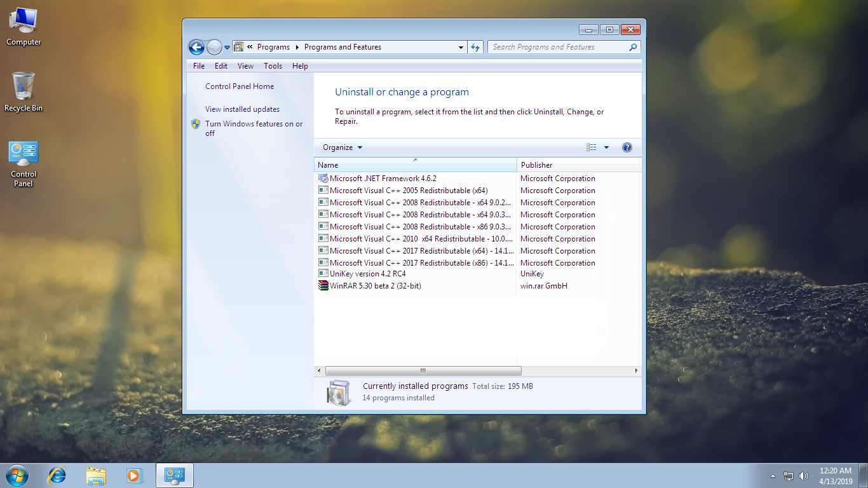Click the taskbar clock showing 12:20 AM
The image size is (868, 488).
[x=836, y=476]
